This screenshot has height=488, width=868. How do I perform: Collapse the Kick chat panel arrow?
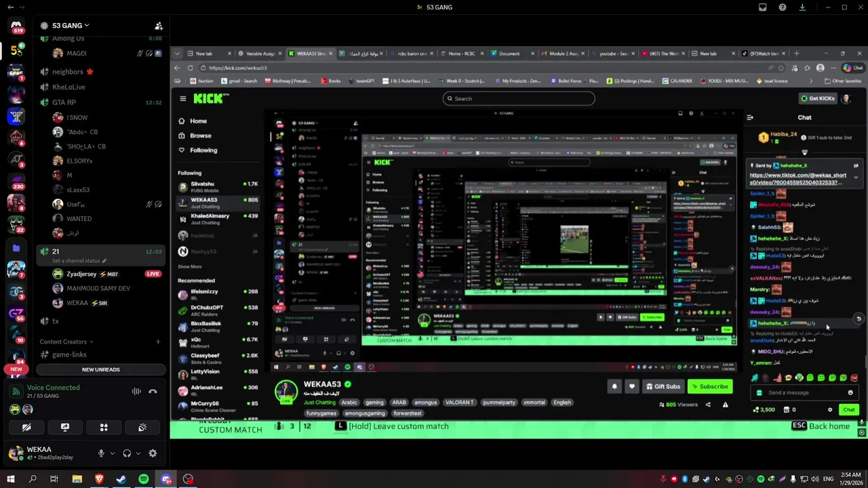point(750,117)
